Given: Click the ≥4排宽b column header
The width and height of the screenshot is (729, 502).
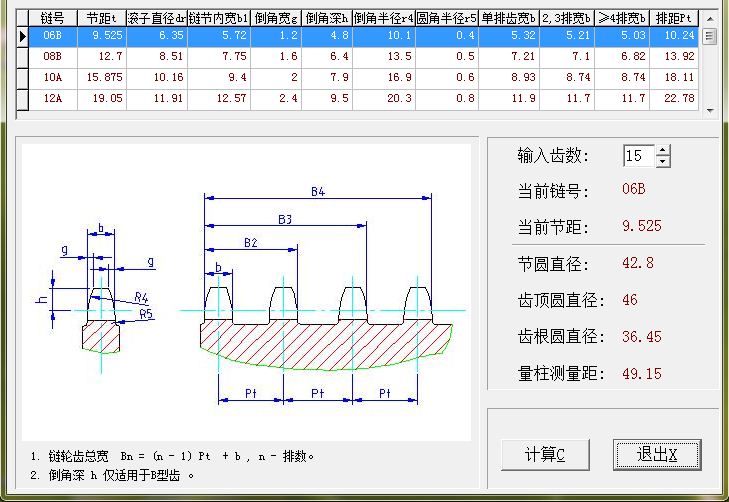Looking at the screenshot, I should coord(622,19).
